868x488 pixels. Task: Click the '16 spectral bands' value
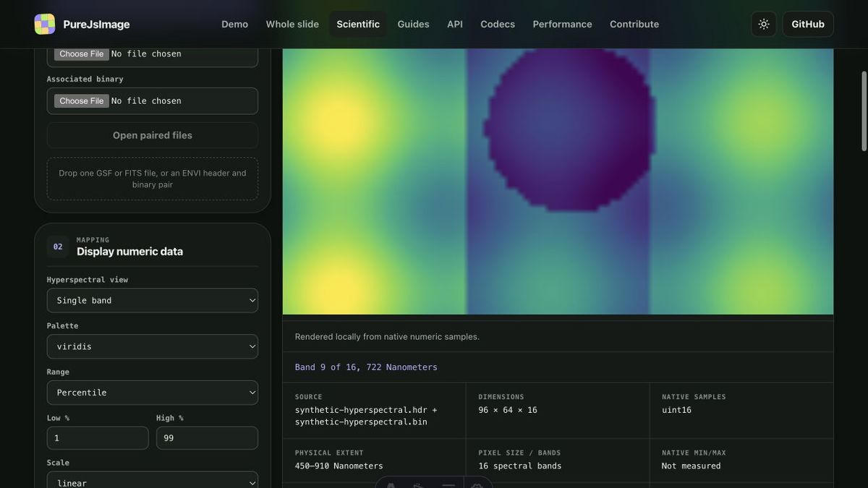point(520,466)
